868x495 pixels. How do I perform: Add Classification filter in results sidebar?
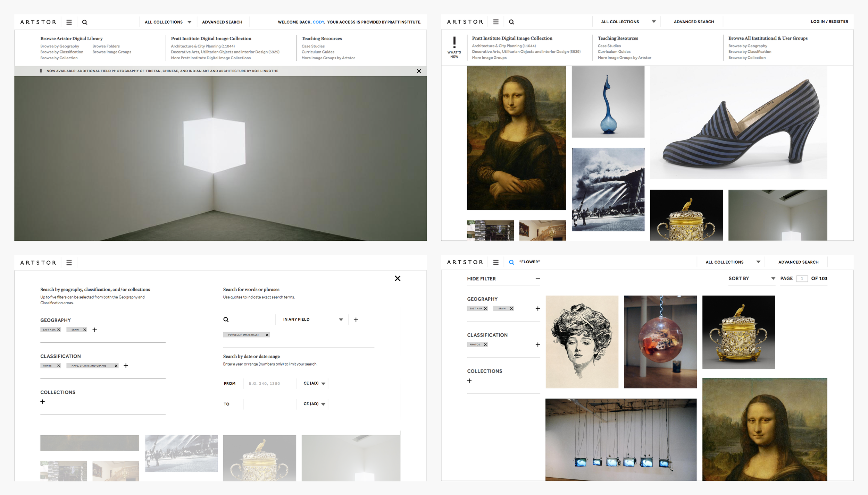coord(537,345)
